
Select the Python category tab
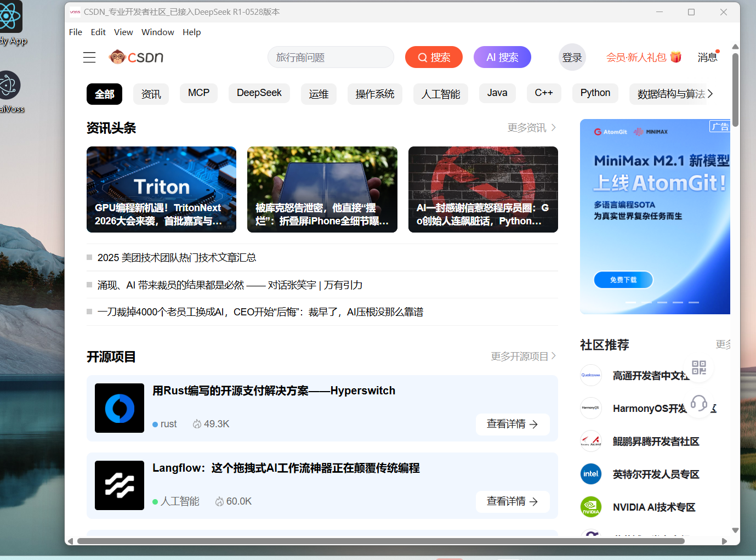pyautogui.click(x=595, y=93)
